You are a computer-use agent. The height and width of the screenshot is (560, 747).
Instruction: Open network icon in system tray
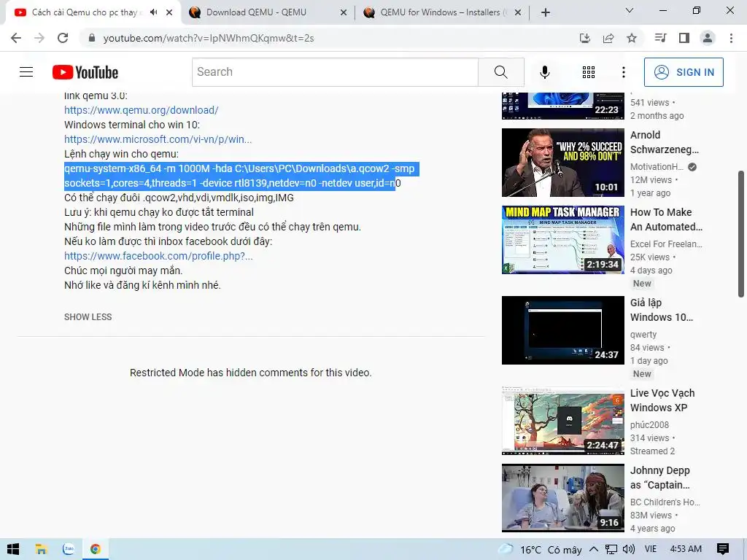pyautogui.click(x=611, y=549)
